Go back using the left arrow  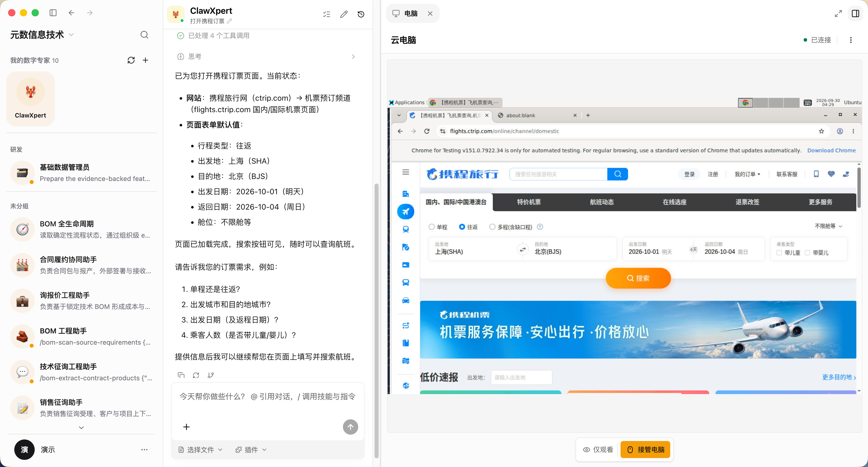click(71, 13)
